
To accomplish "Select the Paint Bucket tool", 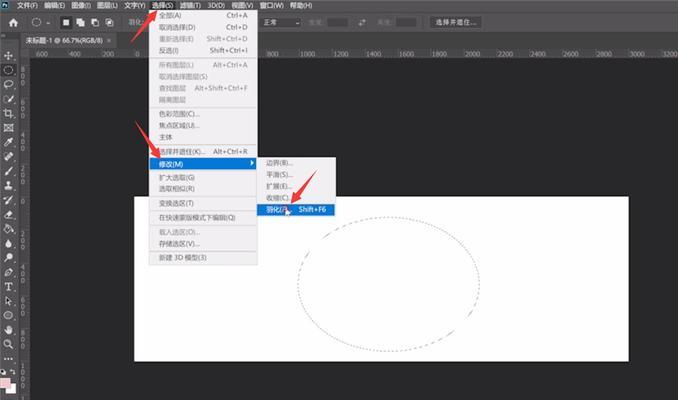I will click(8, 229).
